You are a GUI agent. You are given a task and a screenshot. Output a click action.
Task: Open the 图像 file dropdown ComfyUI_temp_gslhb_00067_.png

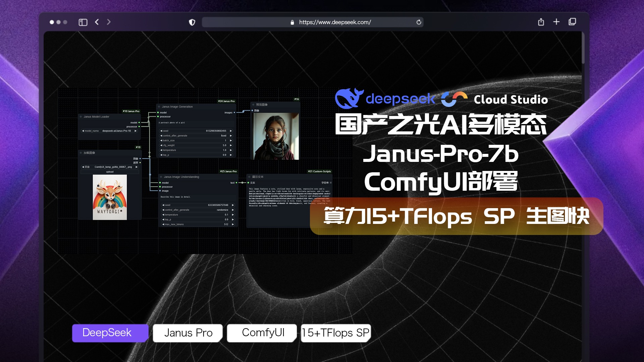point(110,167)
